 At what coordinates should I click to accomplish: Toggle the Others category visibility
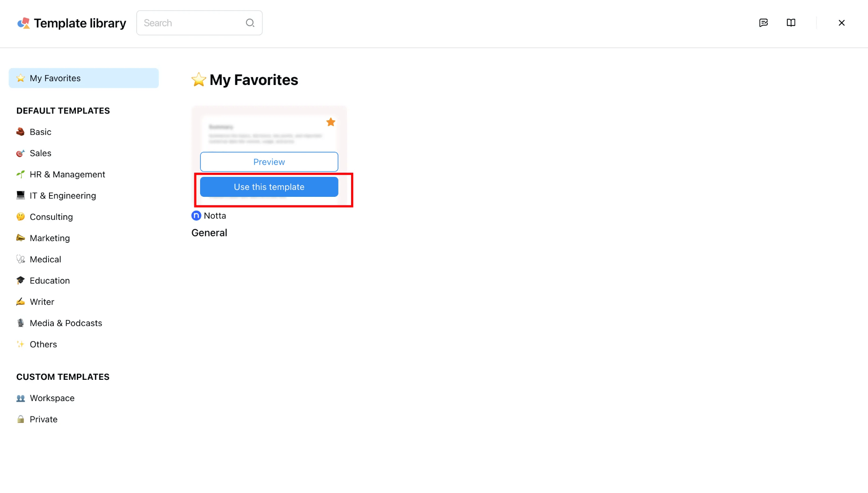click(x=43, y=344)
